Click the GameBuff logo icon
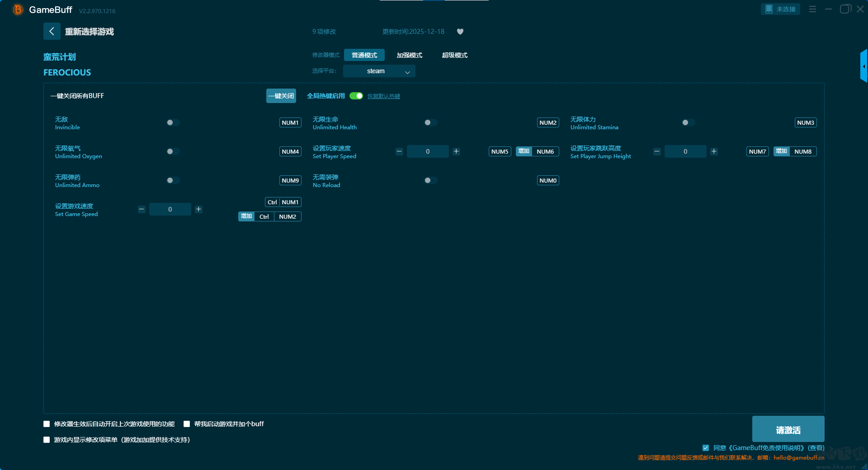 [18, 9]
